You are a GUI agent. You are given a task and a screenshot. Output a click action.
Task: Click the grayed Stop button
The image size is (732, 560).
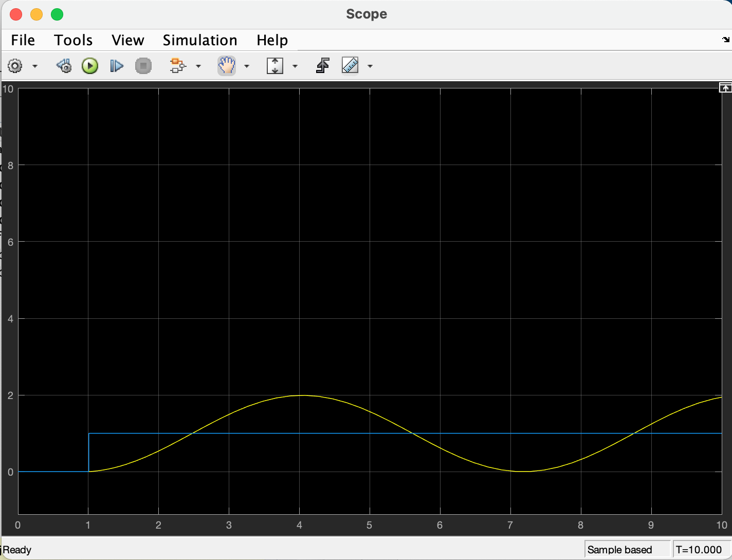pos(143,66)
